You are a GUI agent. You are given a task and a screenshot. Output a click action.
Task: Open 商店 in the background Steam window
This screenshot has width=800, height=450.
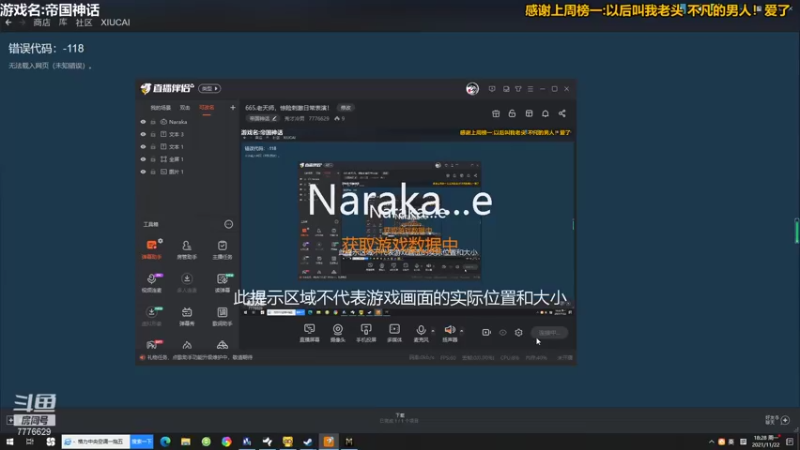[x=42, y=22]
